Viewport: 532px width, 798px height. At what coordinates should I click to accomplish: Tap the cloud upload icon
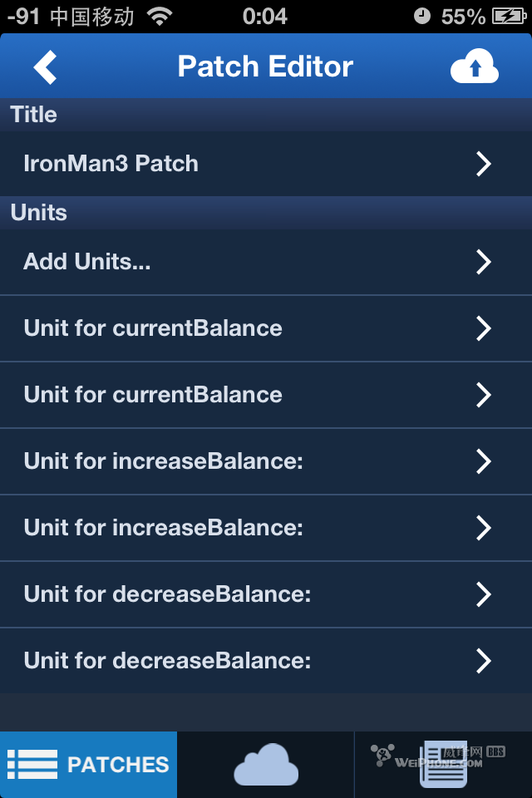pyautogui.click(x=474, y=67)
